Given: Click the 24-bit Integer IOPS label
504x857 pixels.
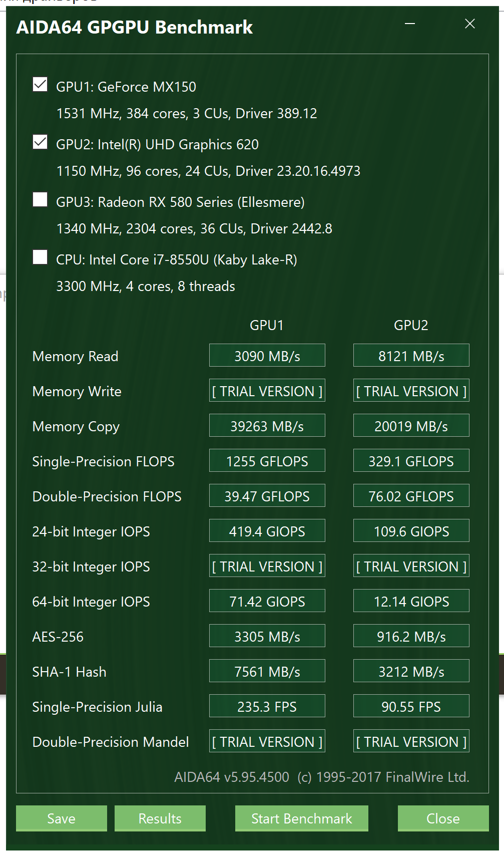Looking at the screenshot, I should [91, 532].
